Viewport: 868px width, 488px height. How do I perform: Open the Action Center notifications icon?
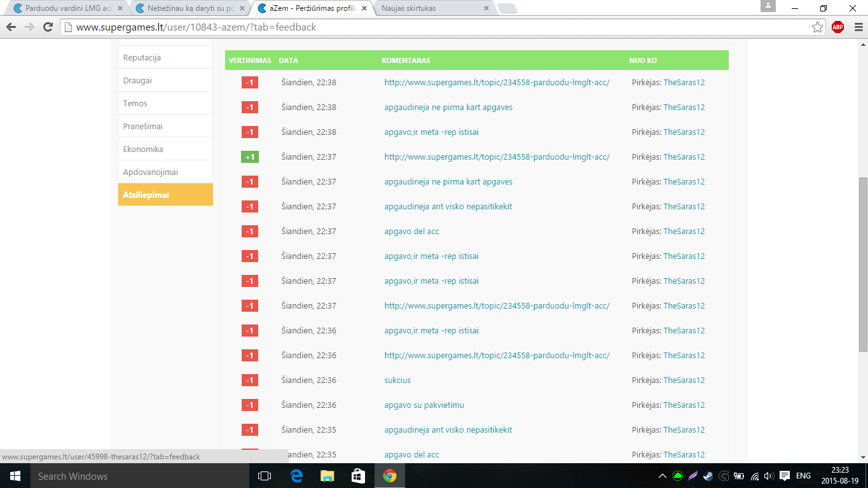point(785,476)
